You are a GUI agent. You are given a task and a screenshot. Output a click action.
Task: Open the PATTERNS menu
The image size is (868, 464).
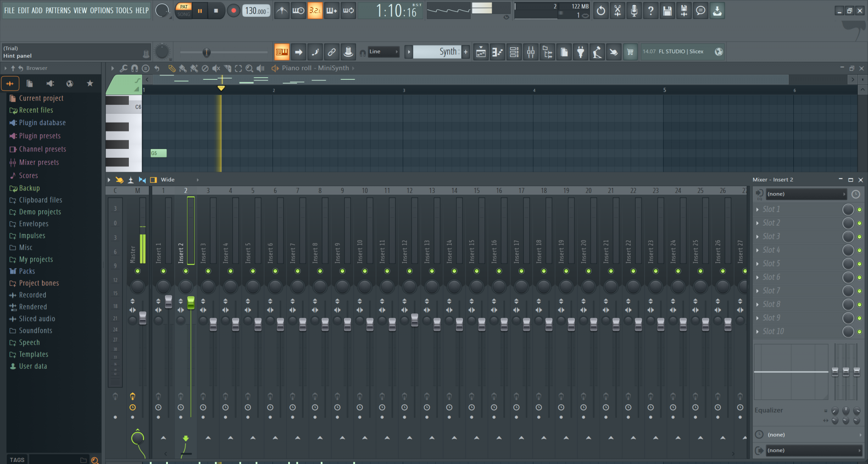click(58, 11)
